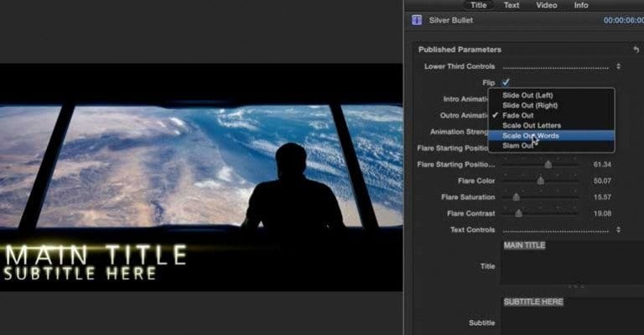Click the Published Parameters header
Screen dimensions: 644x335
tap(460, 50)
